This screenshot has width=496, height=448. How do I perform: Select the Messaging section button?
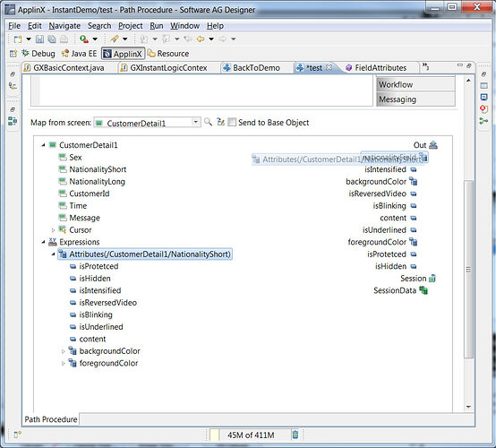(x=415, y=99)
